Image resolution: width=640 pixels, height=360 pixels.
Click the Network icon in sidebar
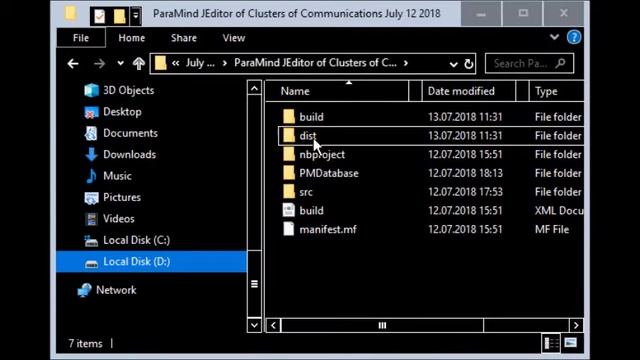click(84, 290)
